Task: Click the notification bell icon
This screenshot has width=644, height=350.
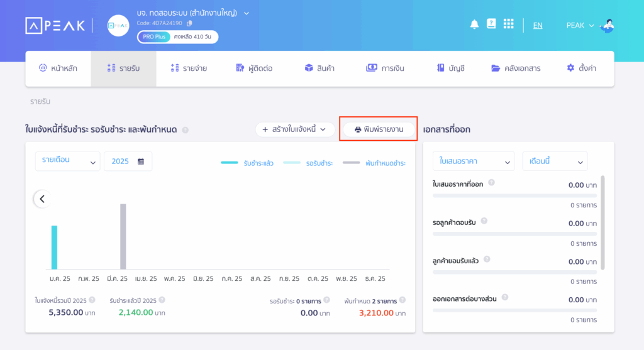Action: click(474, 25)
